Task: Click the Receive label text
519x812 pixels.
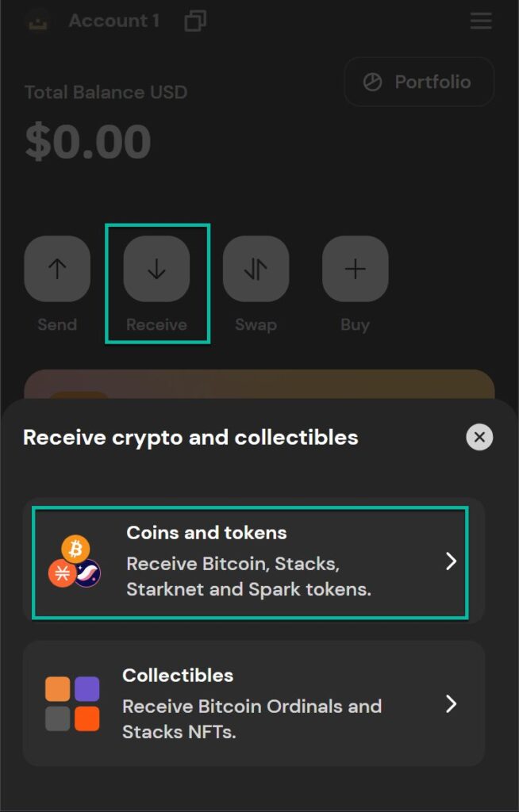Action: pos(156,325)
